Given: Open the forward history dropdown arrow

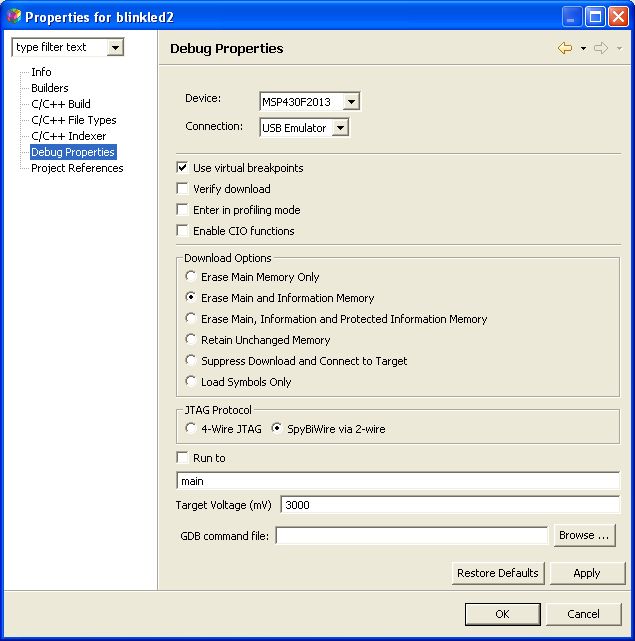Looking at the screenshot, I should pos(619,49).
